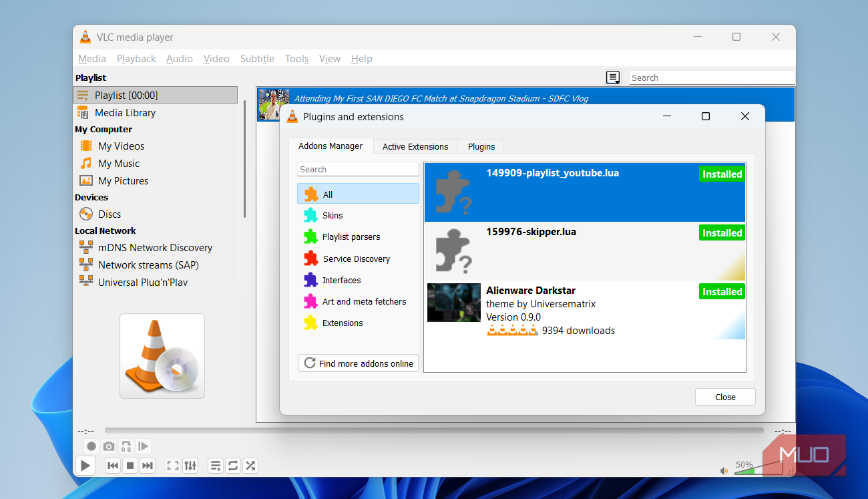Click the Close button in dialog
Screen dimensions: 868x499
tap(725, 397)
